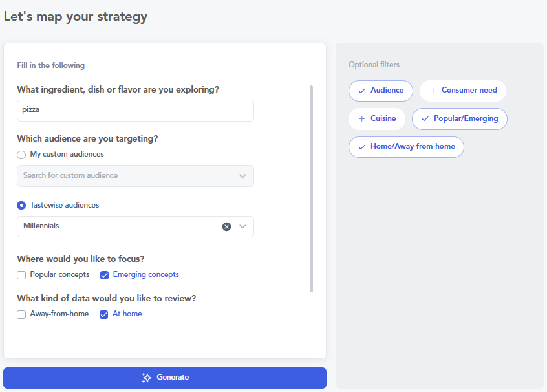
Task: Select the My custom audiences radio button
Action: point(21,155)
